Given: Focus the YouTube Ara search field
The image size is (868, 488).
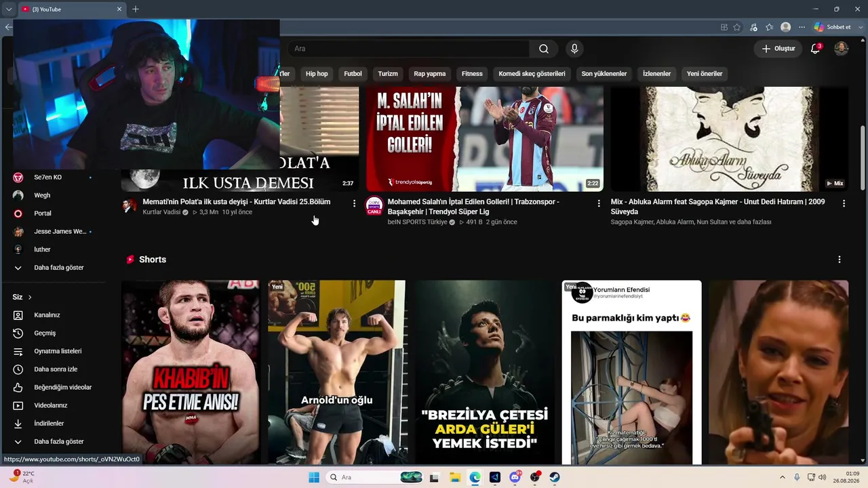Looking at the screenshot, I should [x=408, y=49].
